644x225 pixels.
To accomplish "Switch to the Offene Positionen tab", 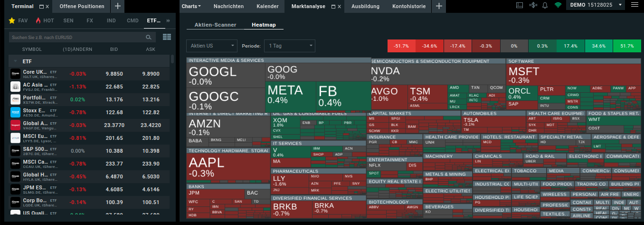I will coord(82,6).
